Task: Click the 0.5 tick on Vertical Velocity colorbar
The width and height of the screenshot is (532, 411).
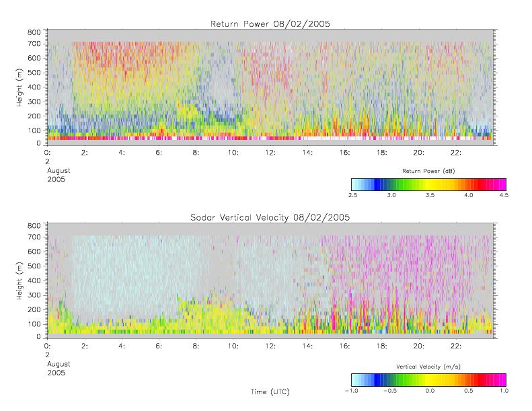Action: click(469, 391)
